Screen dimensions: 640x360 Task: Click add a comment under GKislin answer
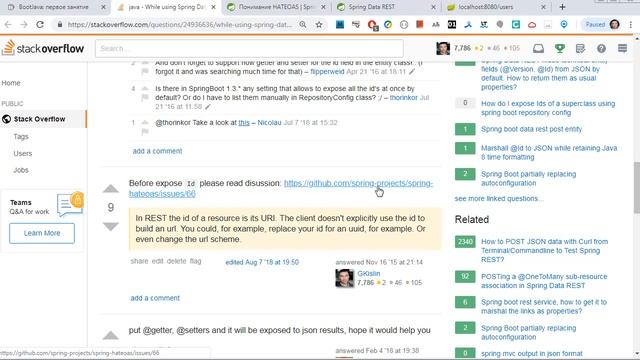pyautogui.click(x=155, y=298)
